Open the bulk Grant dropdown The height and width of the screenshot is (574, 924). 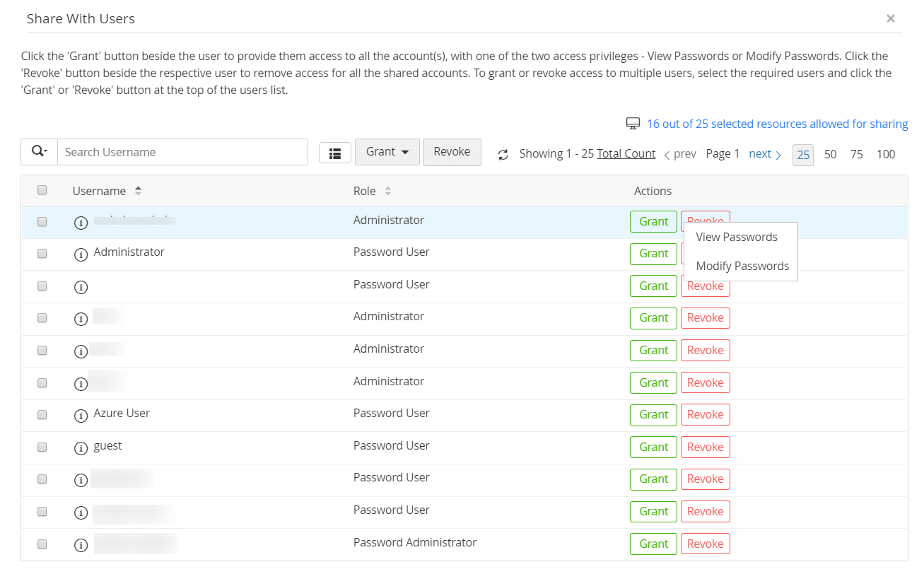pyautogui.click(x=387, y=152)
